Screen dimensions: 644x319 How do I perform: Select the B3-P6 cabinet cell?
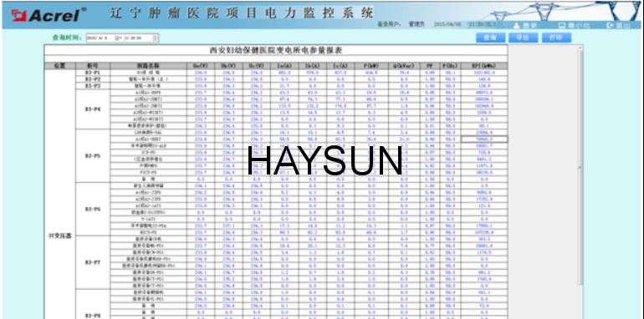[93, 209]
